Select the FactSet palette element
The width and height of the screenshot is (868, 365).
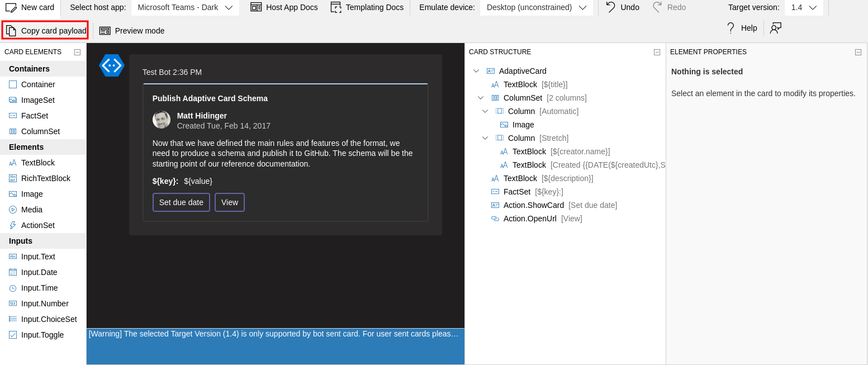coord(43,116)
